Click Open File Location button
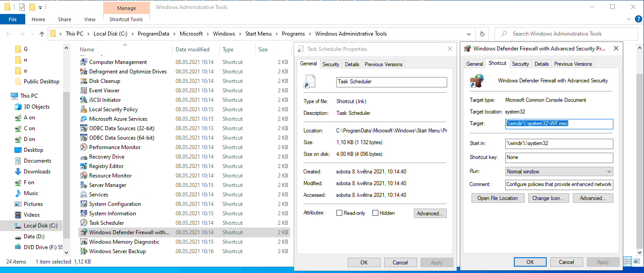 [x=498, y=198]
